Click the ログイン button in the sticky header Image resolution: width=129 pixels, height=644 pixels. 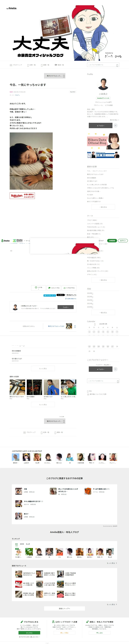123,241
